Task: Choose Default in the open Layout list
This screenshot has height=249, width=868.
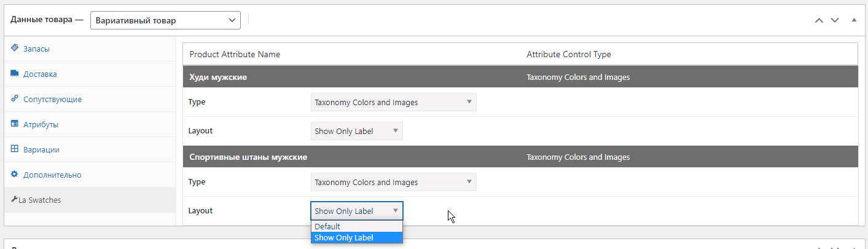Action: click(357, 226)
